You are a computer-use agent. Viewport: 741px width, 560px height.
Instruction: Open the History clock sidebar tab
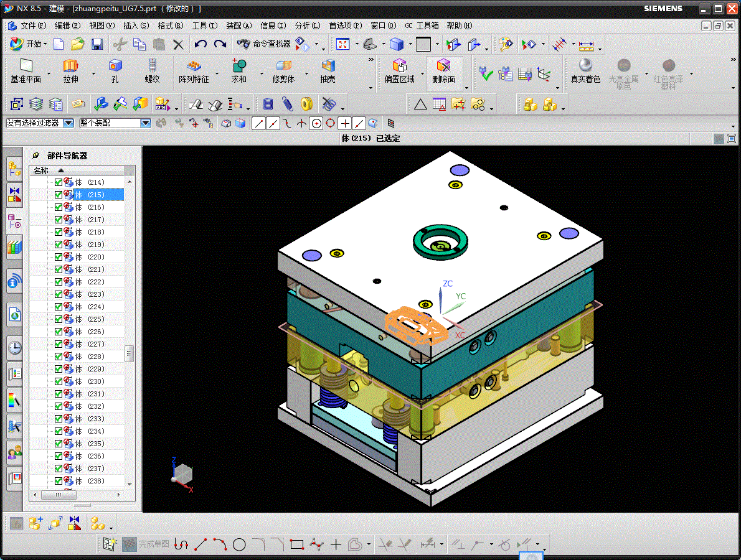pos(15,348)
